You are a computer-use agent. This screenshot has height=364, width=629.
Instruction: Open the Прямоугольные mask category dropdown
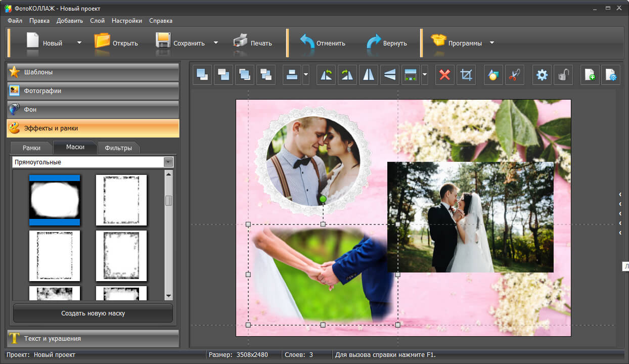click(x=93, y=162)
